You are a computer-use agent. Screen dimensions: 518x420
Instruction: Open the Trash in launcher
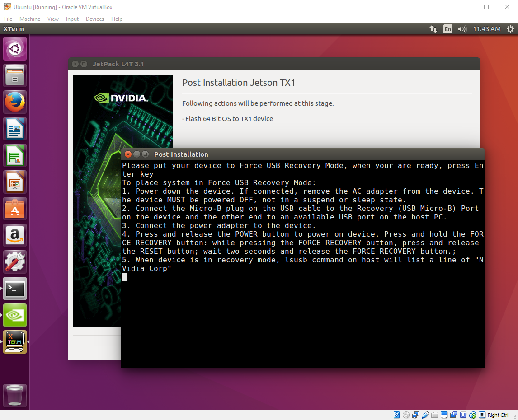tap(15, 396)
